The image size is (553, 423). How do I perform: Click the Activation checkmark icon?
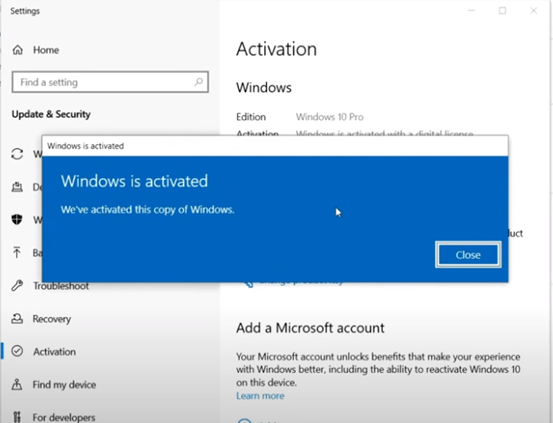pos(17,351)
